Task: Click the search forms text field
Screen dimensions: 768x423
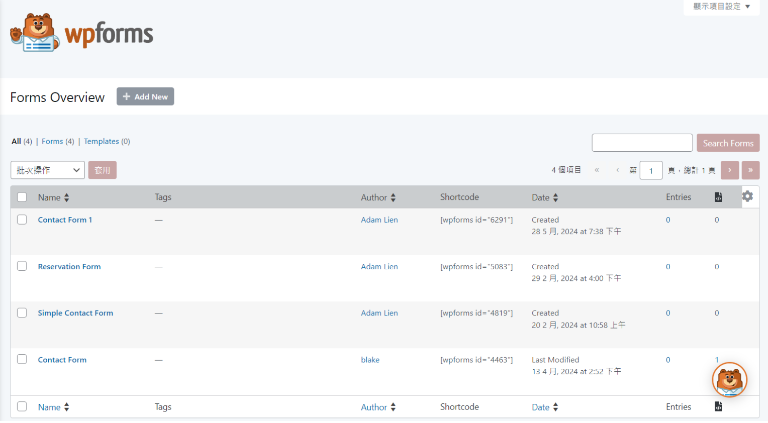Action: tap(642, 142)
